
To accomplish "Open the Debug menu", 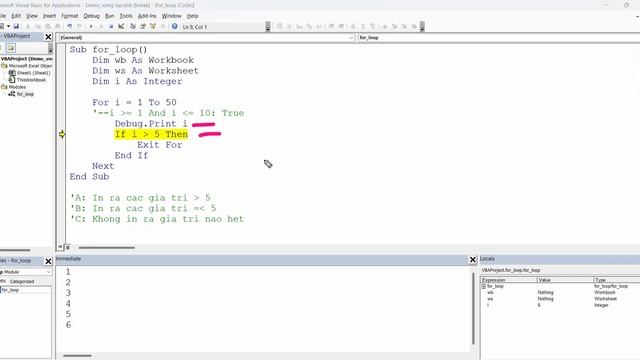I will (91, 16).
